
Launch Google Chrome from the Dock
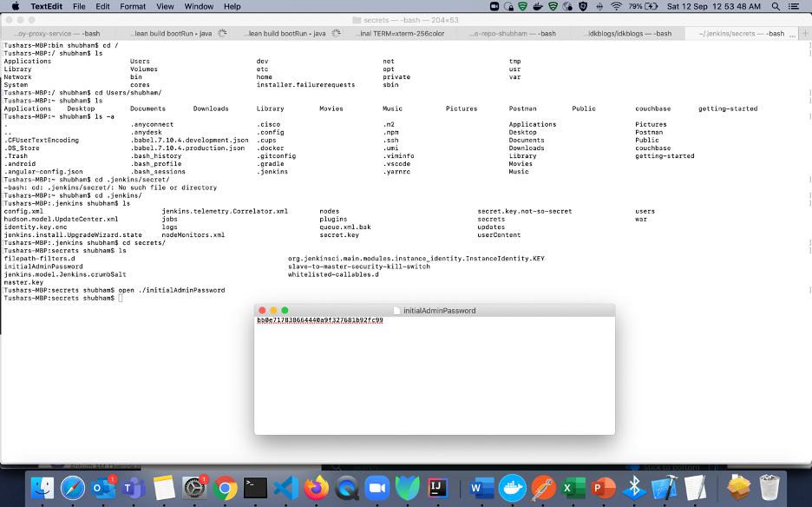(x=226, y=488)
